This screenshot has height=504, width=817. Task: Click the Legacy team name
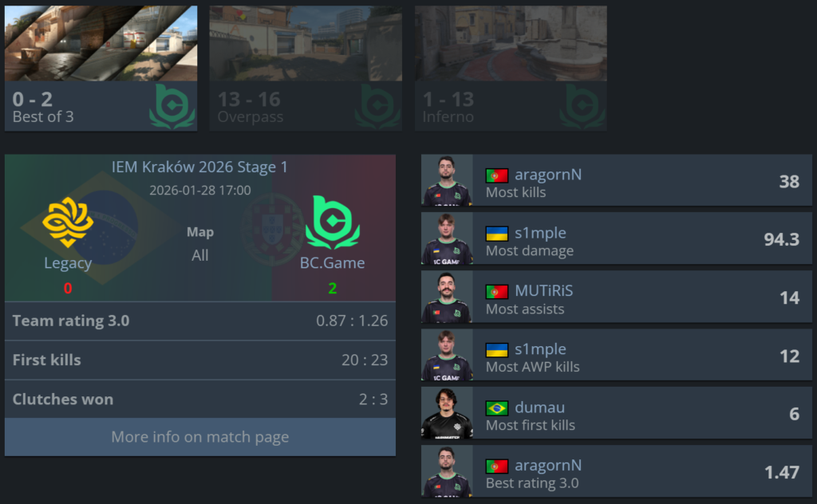coord(68,263)
